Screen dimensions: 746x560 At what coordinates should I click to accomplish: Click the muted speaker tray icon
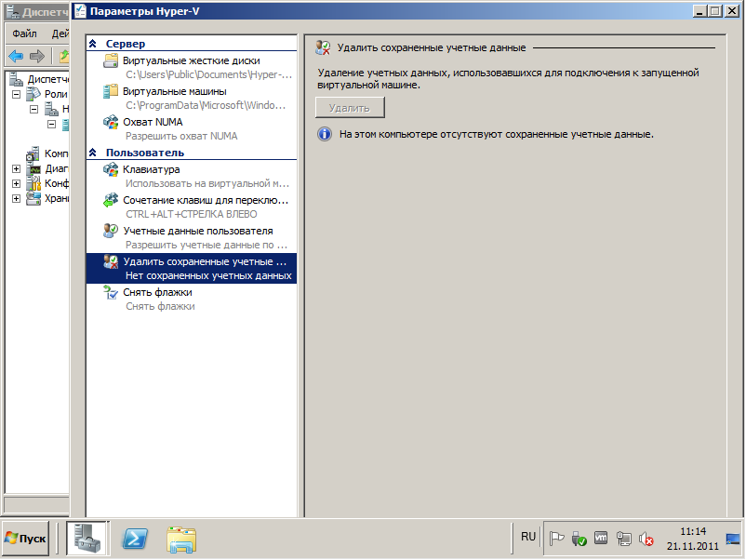point(646,539)
